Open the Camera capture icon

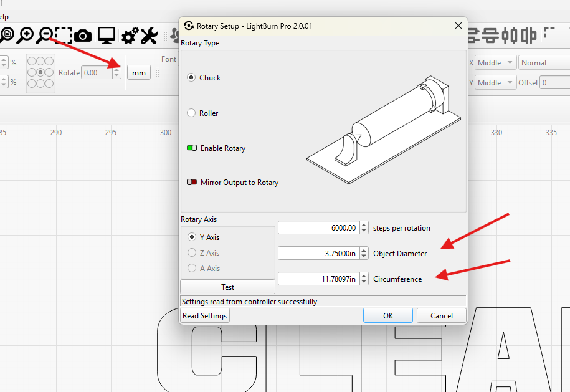pos(83,36)
